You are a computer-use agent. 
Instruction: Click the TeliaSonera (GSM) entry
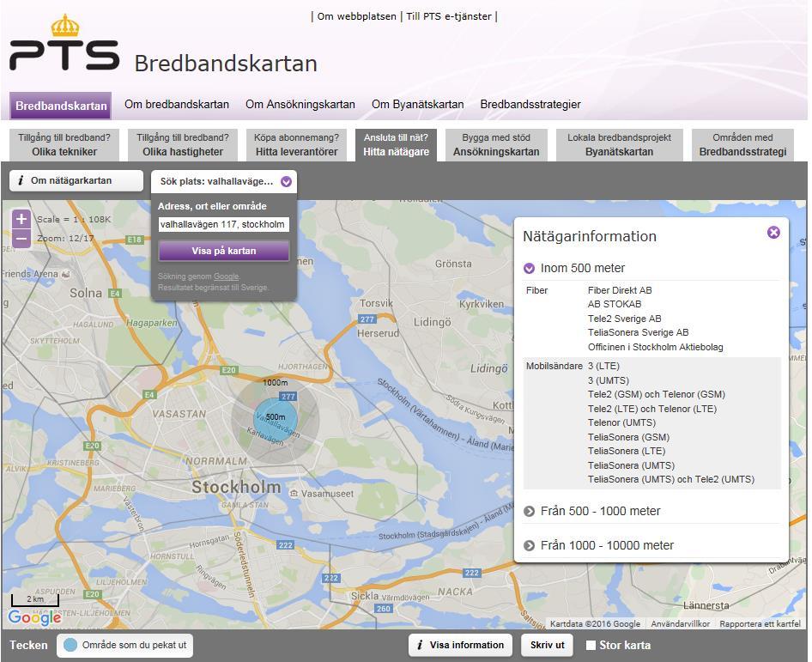coord(628,437)
